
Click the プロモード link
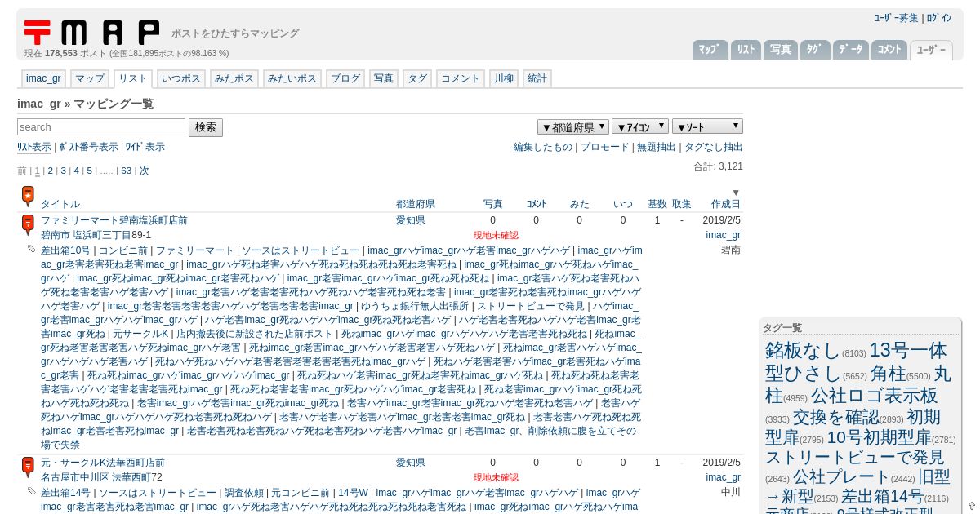point(605,147)
